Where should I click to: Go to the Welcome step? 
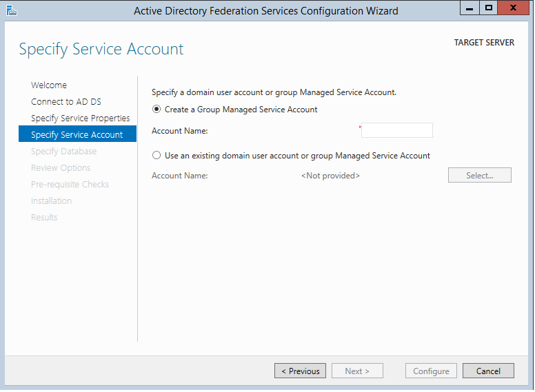click(x=49, y=85)
